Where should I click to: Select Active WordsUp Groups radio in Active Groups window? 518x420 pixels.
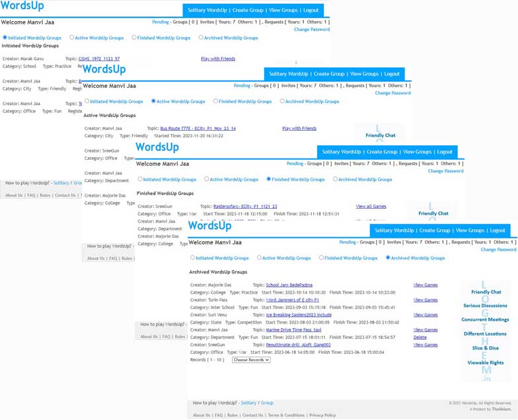pos(153,101)
